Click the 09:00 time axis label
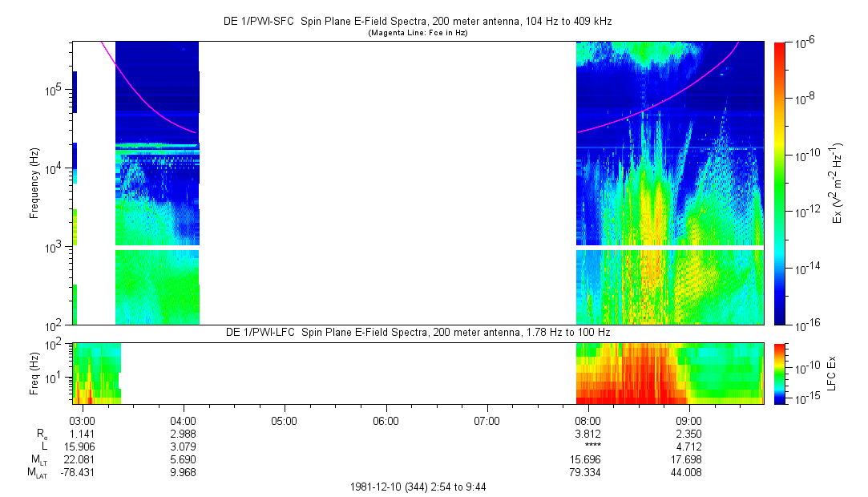Viewport: 868px width, 497px height. pos(688,420)
